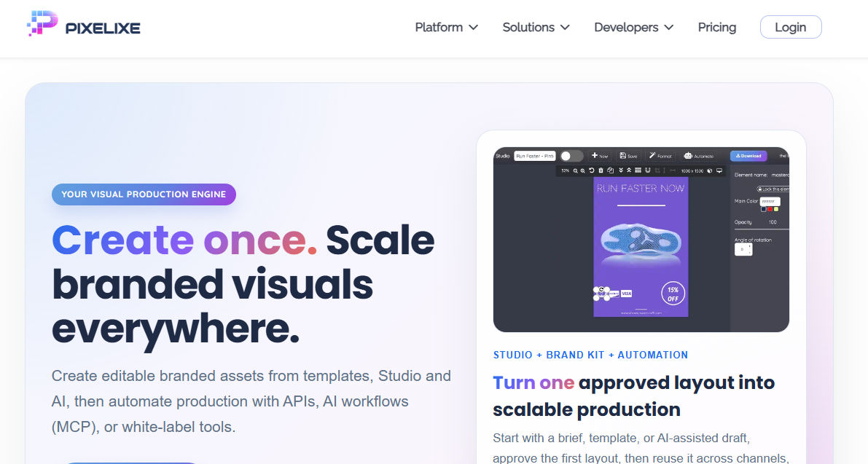Click the 'Lock this element' button
The width and height of the screenshot is (868, 464).
[773, 189]
